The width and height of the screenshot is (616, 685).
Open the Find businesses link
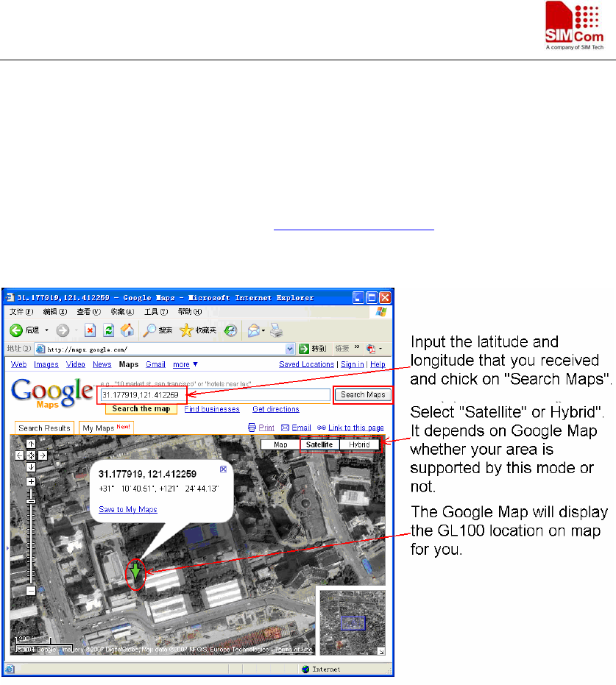[x=212, y=409]
